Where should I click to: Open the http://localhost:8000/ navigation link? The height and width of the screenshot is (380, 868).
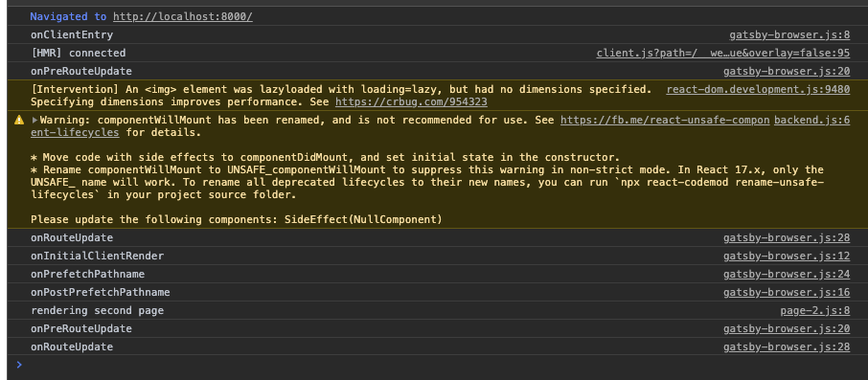coord(183,16)
